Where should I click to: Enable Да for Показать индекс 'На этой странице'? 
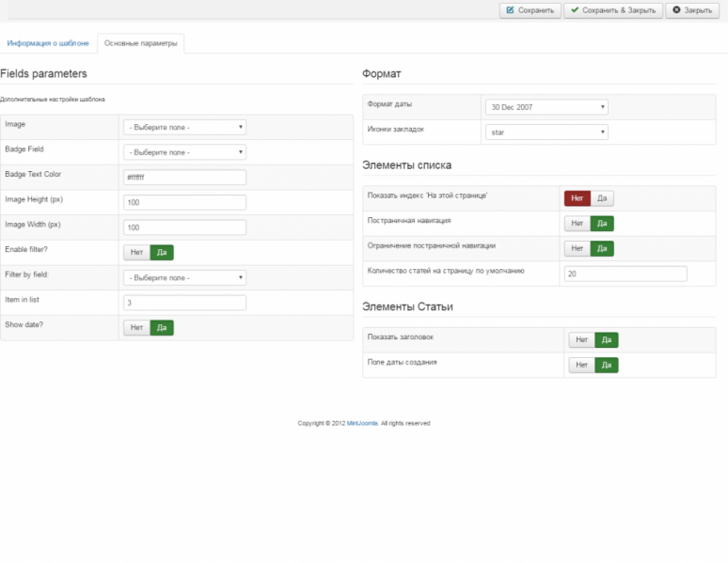click(602, 198)
